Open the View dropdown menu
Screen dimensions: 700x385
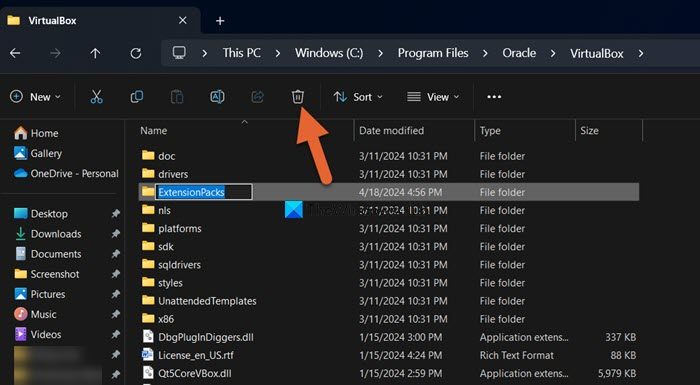[433, 97]
